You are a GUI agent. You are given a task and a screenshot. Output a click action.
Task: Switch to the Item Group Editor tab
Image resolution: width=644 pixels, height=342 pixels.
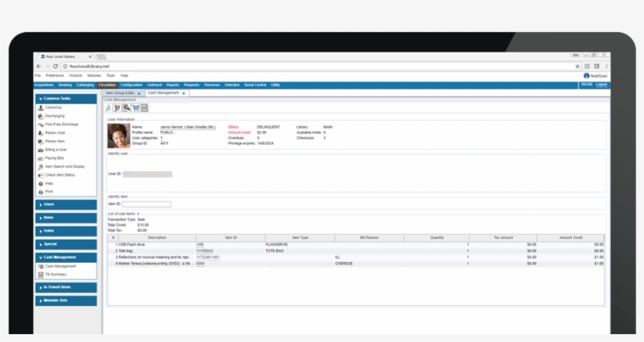tap(120, 93)
